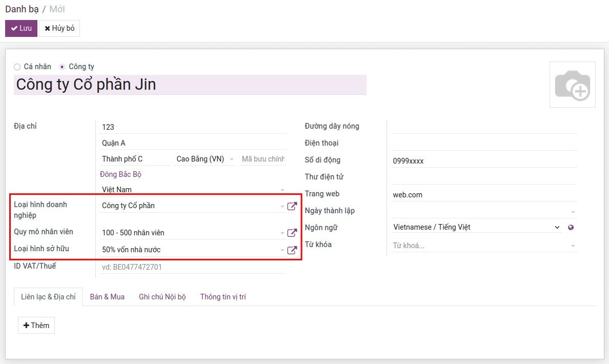609x364 pixels.
Task: Switch to the Bán & Mua tab
Action: [107, 297]
